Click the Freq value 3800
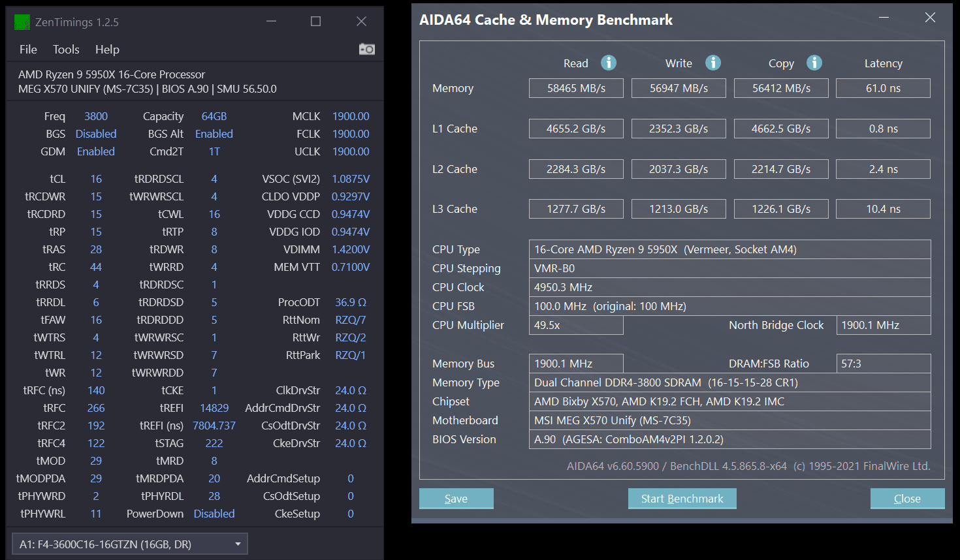Viewport: 960px width, 560px height. point(96,116)
